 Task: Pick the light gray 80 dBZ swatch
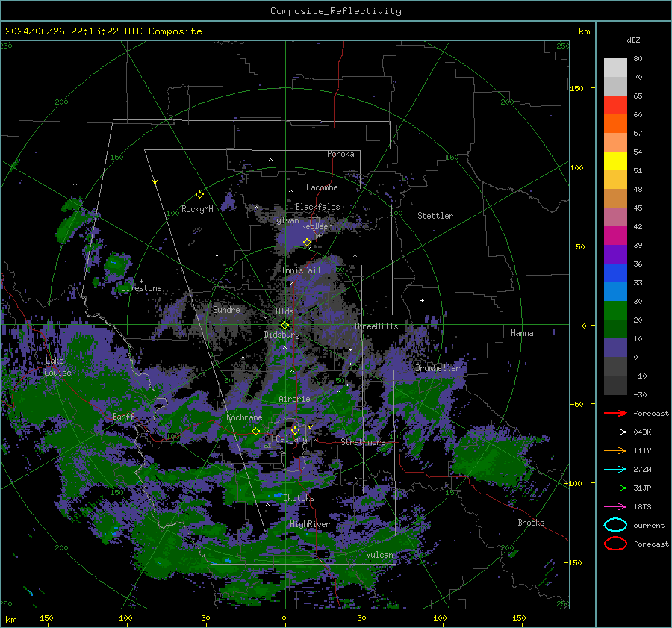615,68
